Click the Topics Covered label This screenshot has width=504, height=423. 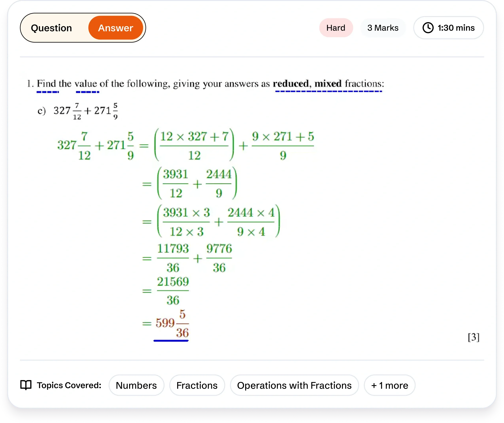[x=69, y=385]
